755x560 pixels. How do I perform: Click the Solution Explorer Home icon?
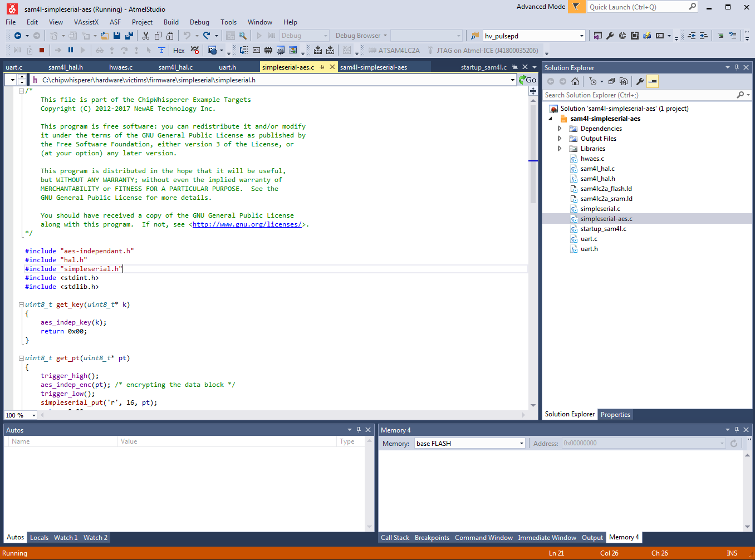point(575,81)
